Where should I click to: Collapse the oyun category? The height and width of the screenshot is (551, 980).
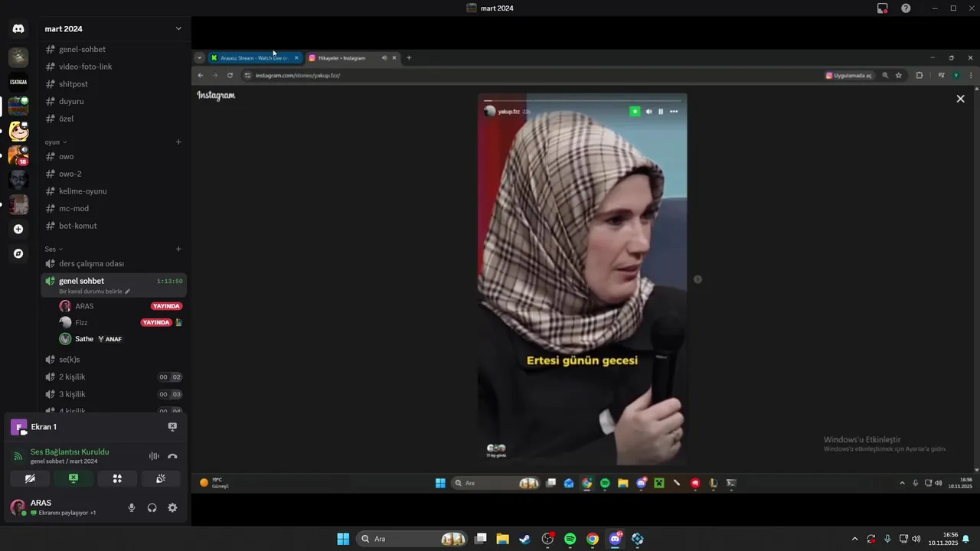tap(56, 142)
